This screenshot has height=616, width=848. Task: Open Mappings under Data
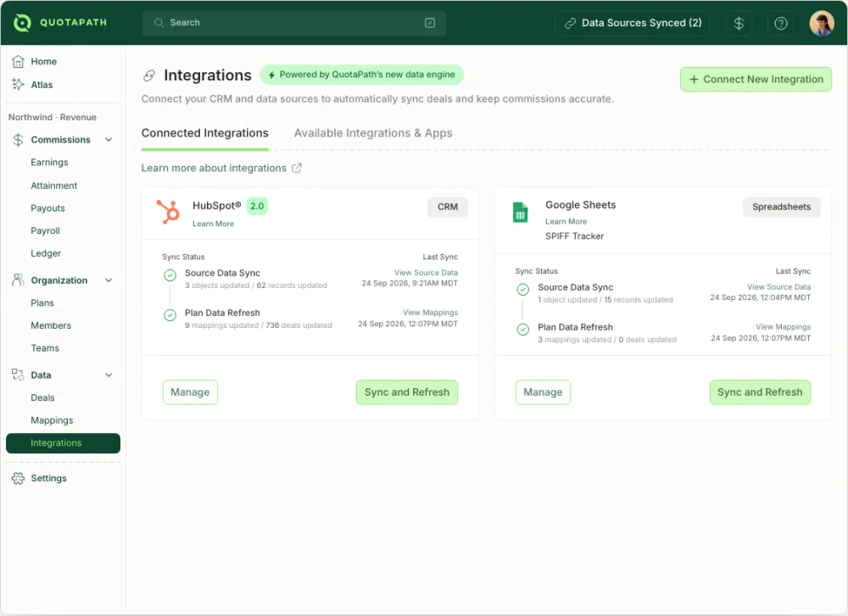pos(52,420)
